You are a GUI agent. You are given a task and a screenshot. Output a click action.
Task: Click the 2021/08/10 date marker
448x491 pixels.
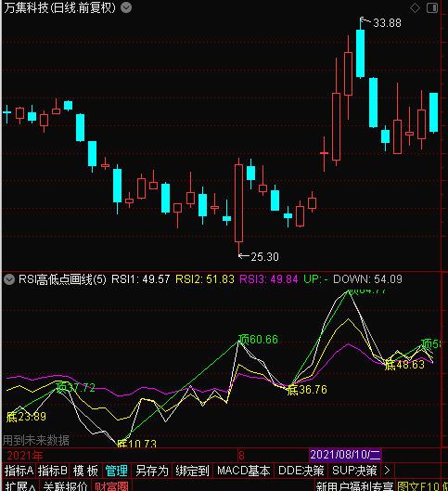345,455
